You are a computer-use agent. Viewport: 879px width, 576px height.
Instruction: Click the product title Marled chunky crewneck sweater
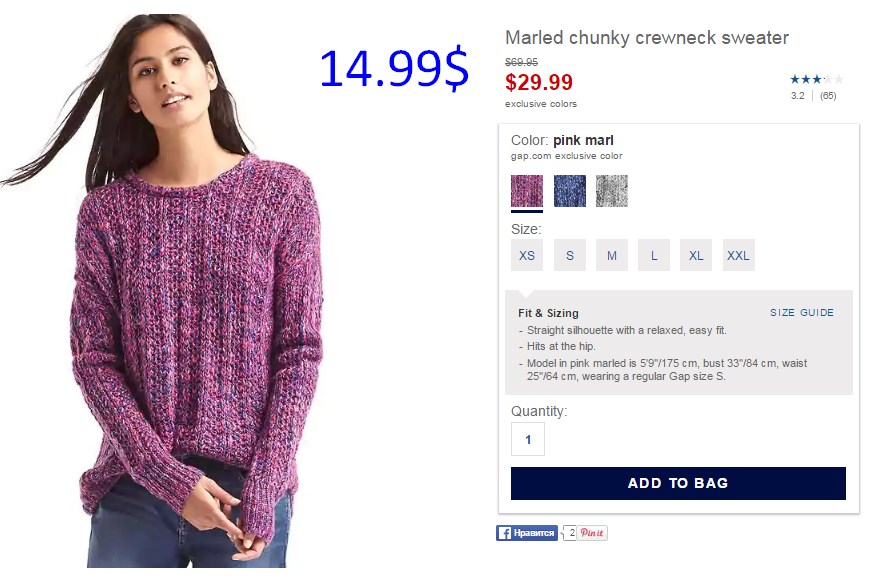[x=647, y=38]
